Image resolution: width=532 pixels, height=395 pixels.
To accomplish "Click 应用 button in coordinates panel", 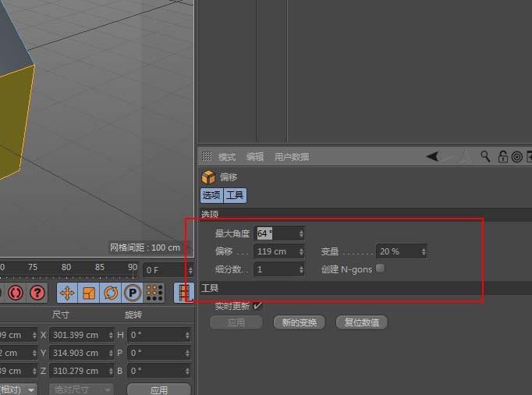I will (159, 390).
